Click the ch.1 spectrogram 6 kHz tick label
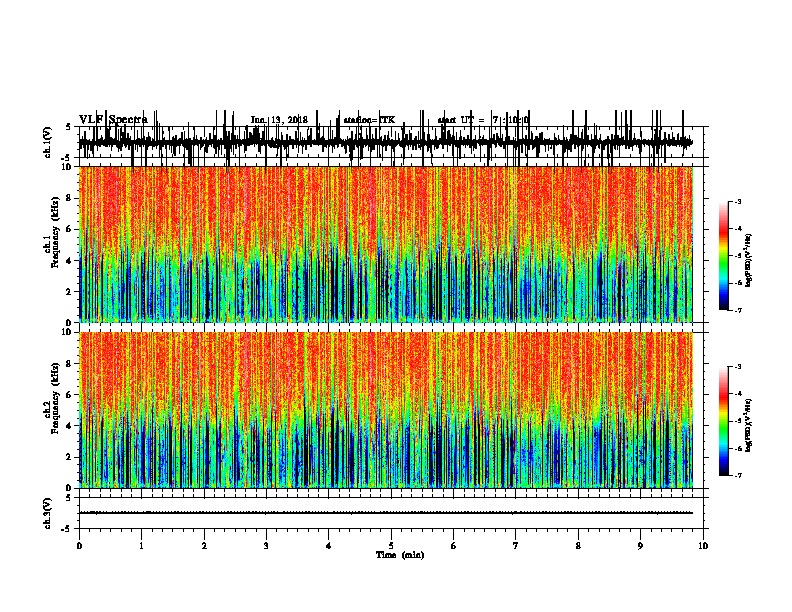The width and height of the screenshot is (792, 612). (70, 230)
